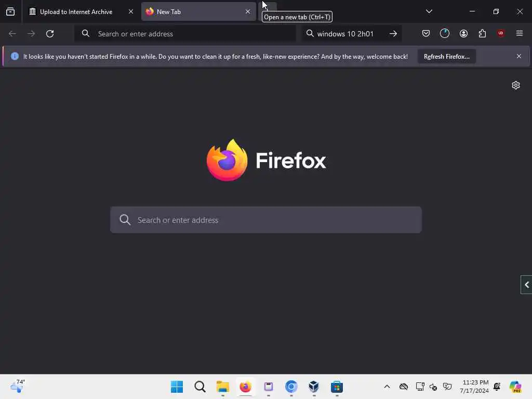Open notifications bell in taskbar
Image resolution: width=532 pixels, height=399 pixels.
pyautogui.click(x=497, y=387)
